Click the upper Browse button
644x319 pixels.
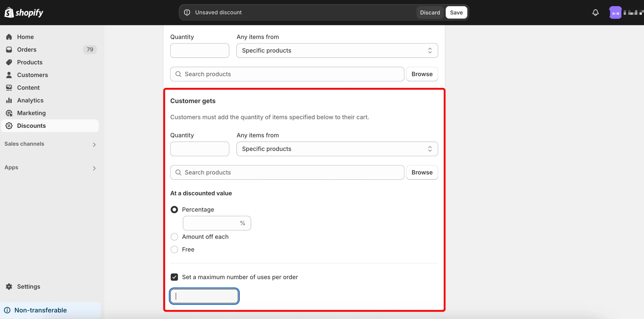[x=422, y=74]
